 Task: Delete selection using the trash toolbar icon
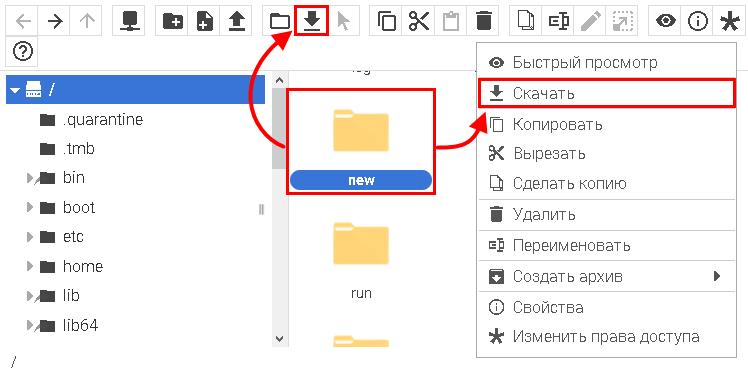[483, 21]
